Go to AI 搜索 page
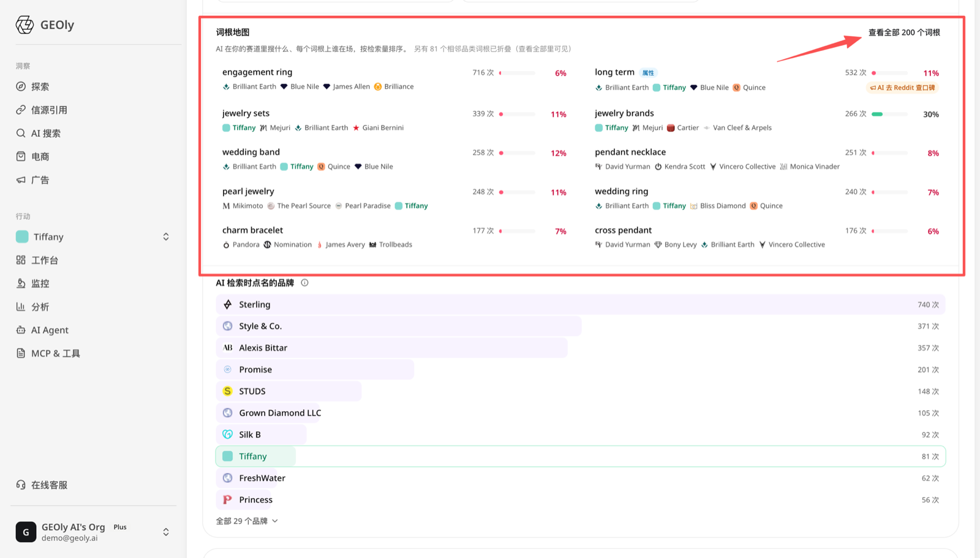This screenshot has height=558, width=980. tap(45, 134)
